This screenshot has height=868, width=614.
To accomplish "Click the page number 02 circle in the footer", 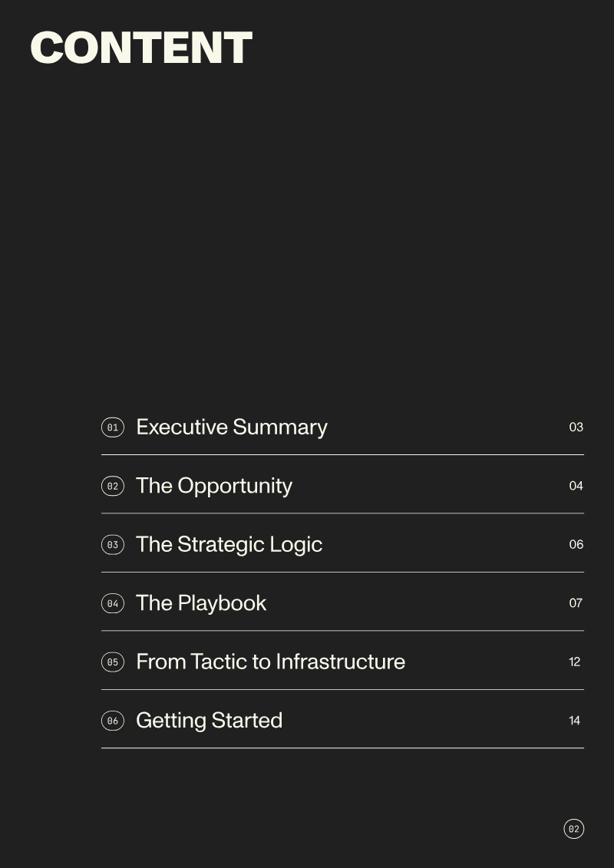I will click(x=573, y=829).
